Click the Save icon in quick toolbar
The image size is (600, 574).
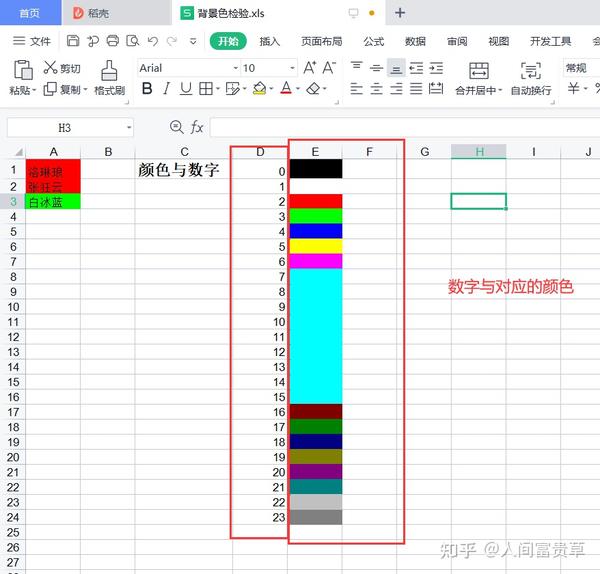[x=73, y=41]
